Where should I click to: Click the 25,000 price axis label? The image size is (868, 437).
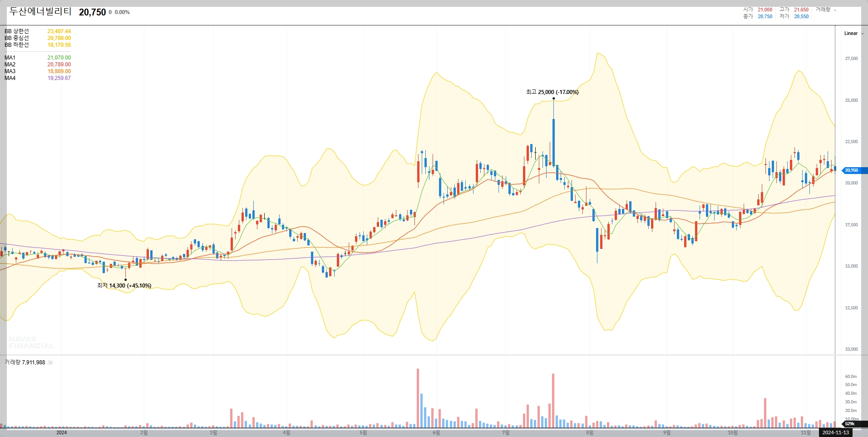pyautogui.click(x=851, y=100)
